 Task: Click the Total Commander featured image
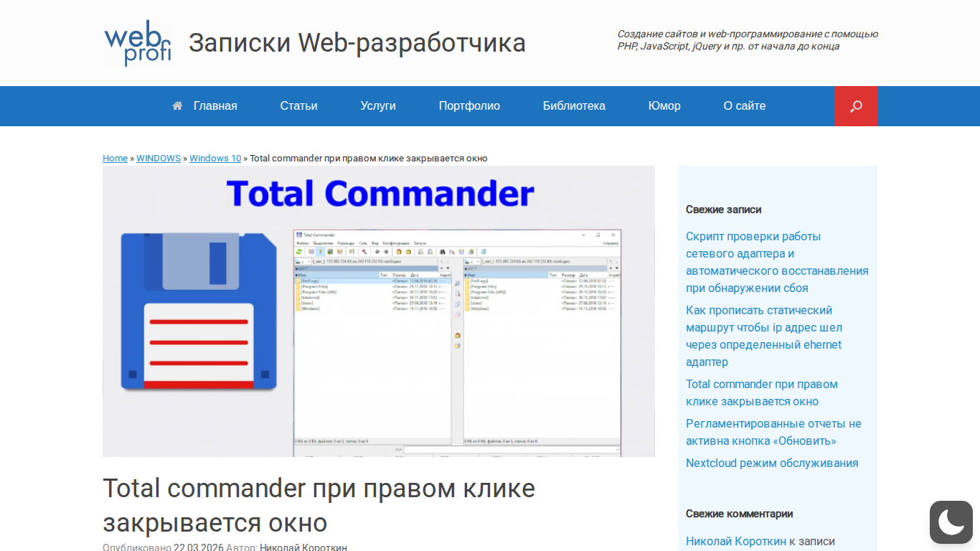tap(379, 311)
